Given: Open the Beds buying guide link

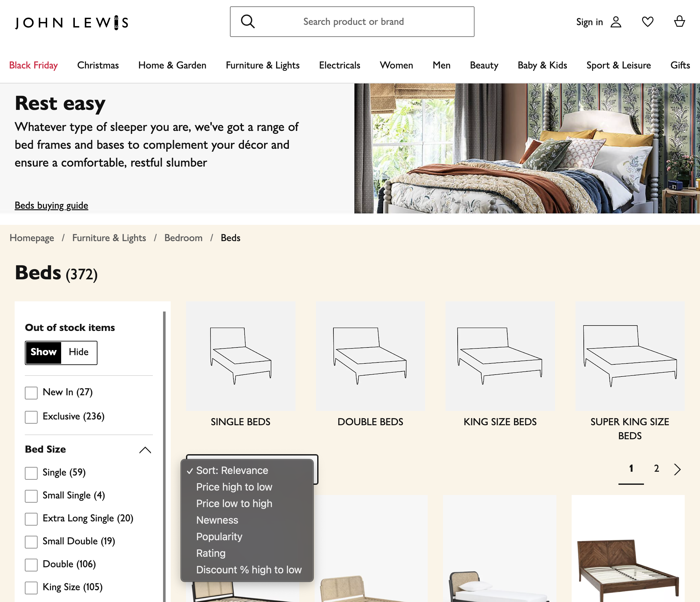Looking at the screenshot, I should coord(51,205).
